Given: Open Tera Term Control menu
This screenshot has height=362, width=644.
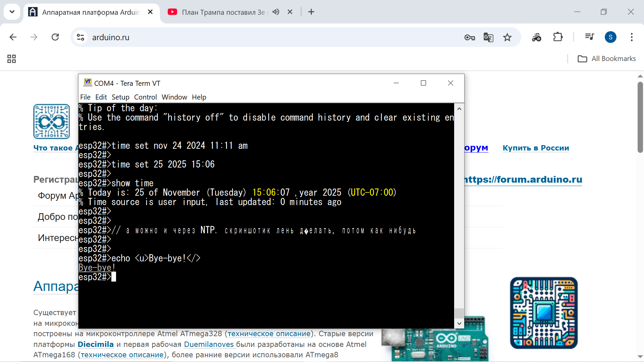Looking at the screenshot, I should tap(145, 97).
